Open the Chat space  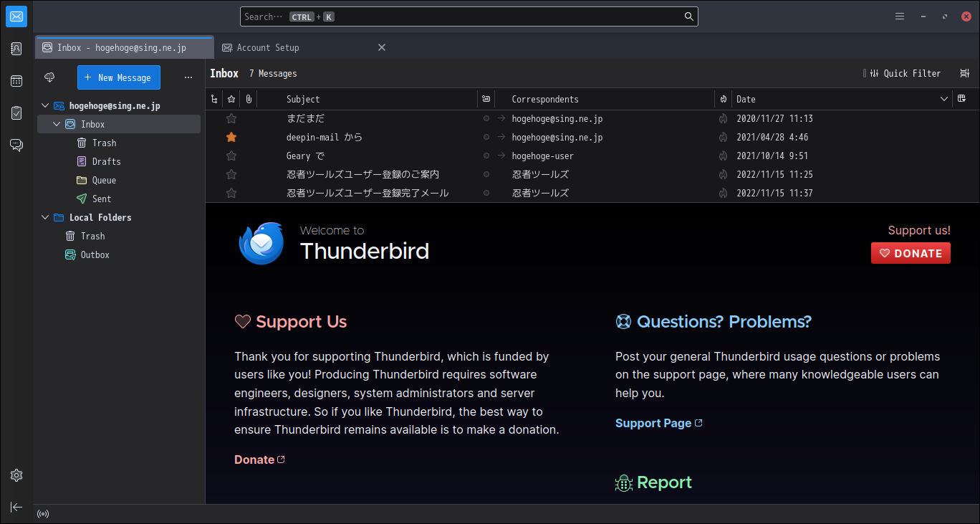click(16, 146)
